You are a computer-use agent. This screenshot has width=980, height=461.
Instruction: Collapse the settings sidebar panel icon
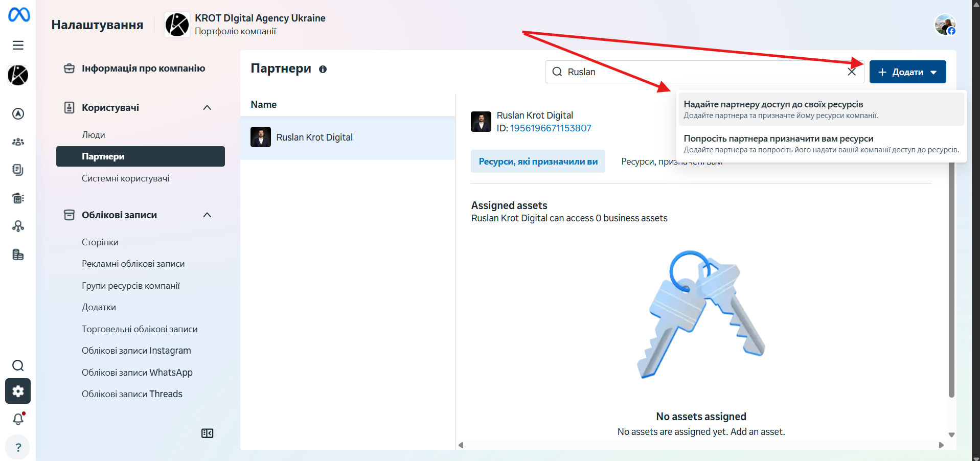[207, 433]
